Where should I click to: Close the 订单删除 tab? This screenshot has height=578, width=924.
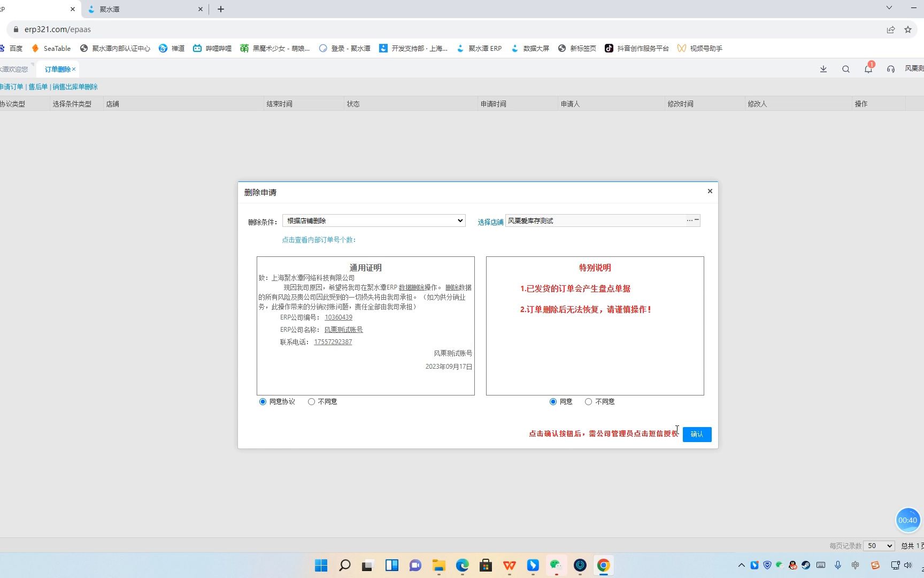pos(74,69)
